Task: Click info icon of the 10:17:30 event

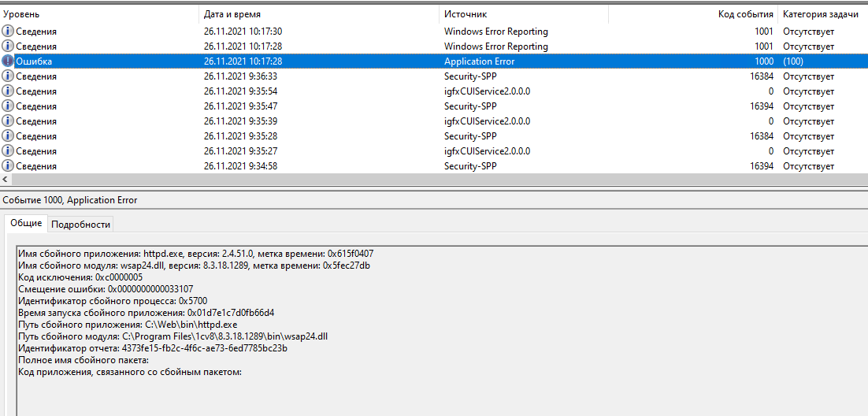Action: [8, 32]
